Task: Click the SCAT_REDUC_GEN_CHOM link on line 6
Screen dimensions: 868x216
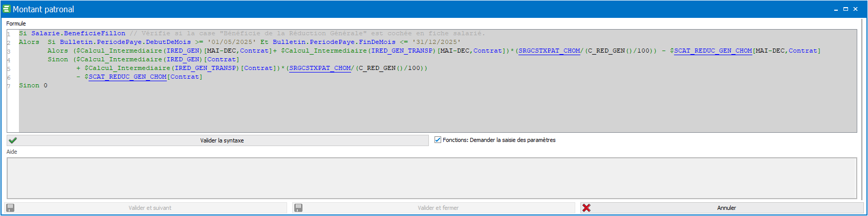Action: pyautogui.click(x=127, y=77)
